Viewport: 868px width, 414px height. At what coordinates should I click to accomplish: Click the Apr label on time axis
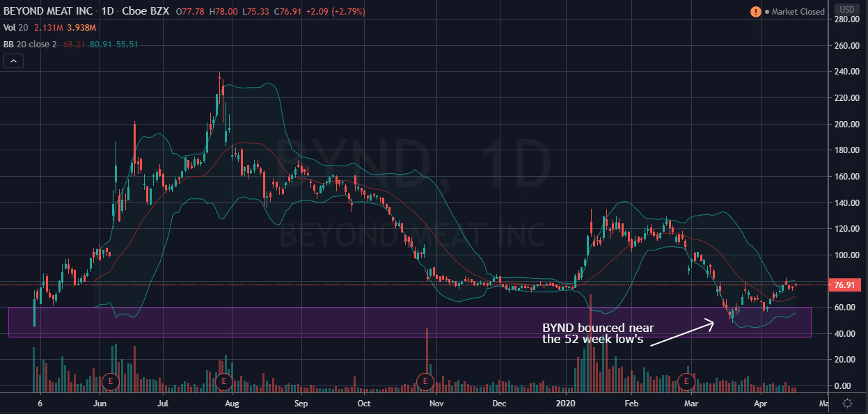pos(761,403)
